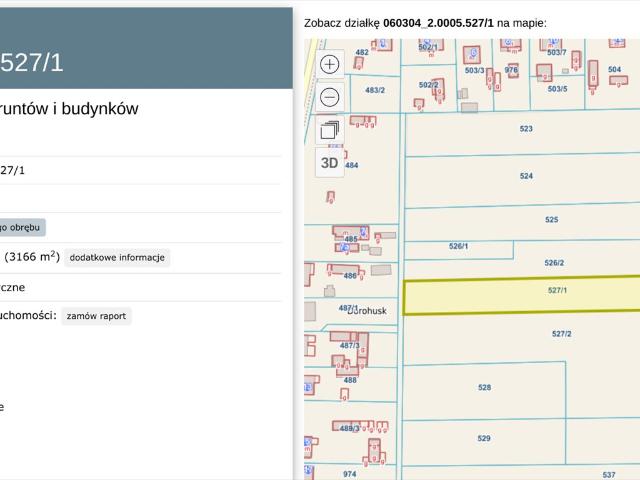Select parcel 527/2 on the map
The width and height of the screenshot is (640, 480).
[561, 333]
